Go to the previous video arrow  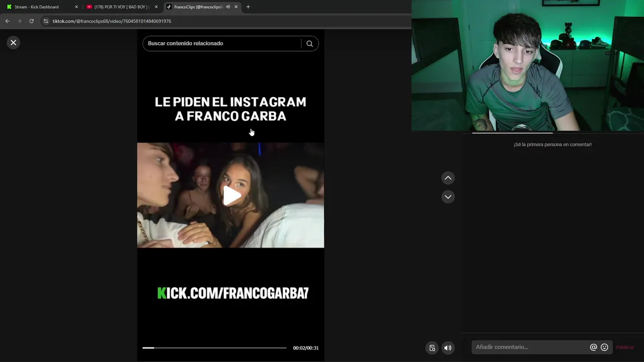[448, 178]
